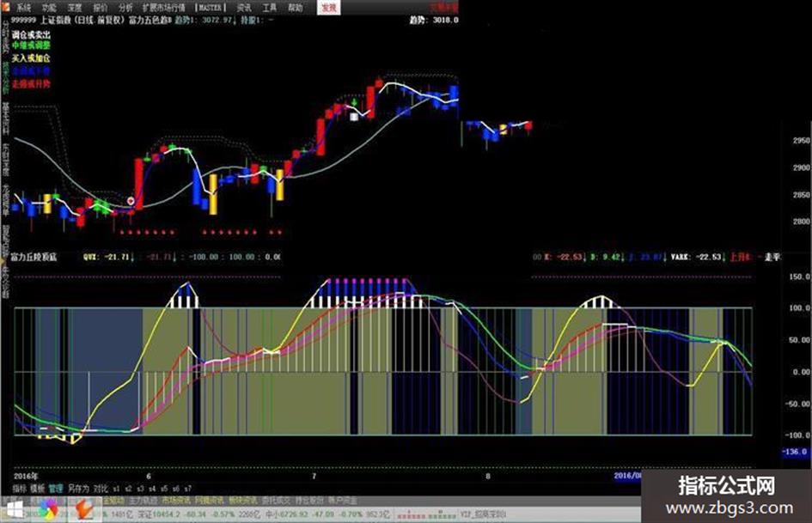812x523 pixels.
Task: Open the 委托成交 bottom tab
Action: (x=276, y=501)
